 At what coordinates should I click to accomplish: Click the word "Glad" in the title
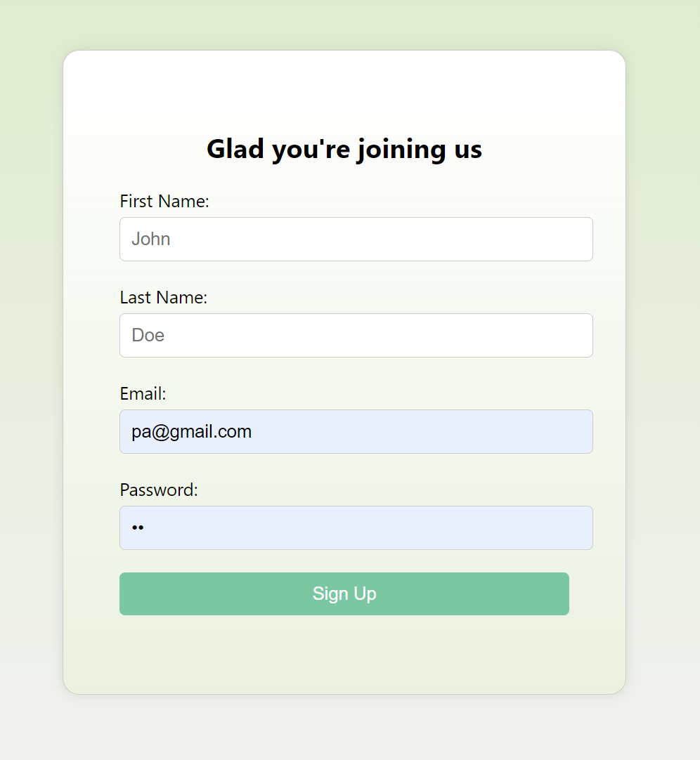(235, 149)
